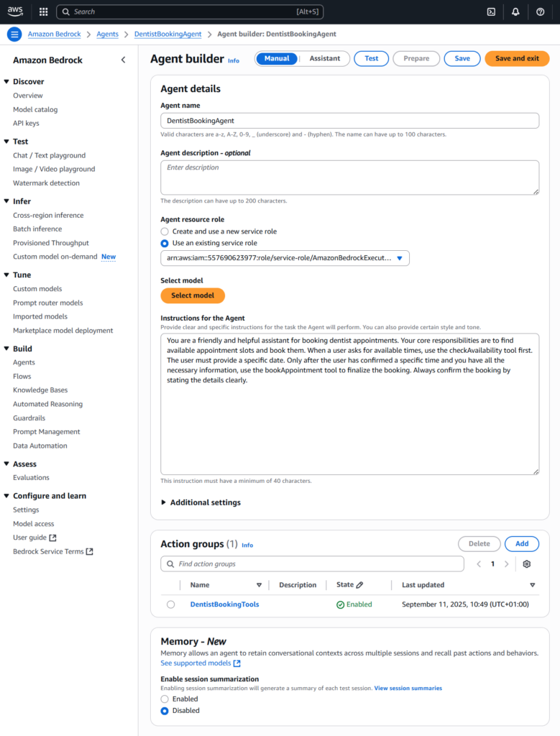Viewport: 560px width, 736px height.
Task: Open the AWS services grid menu
Action: point(44,11)
